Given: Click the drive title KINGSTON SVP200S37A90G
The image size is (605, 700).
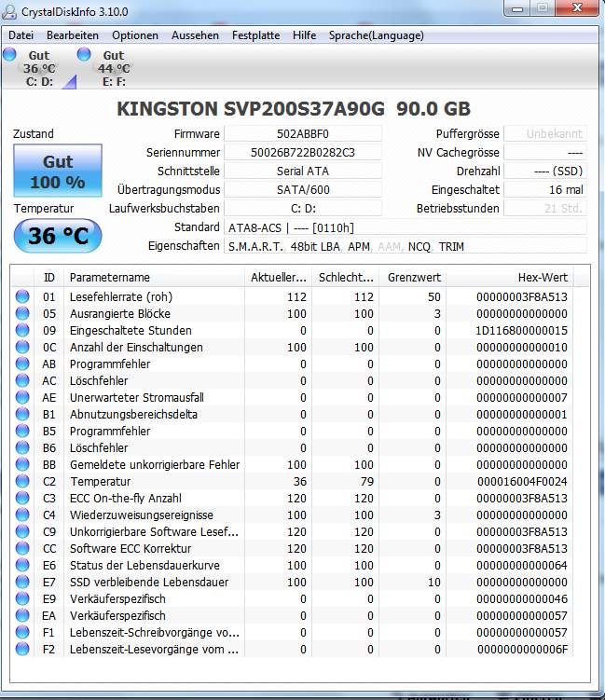Looking at the screenshot, I should (251, 109).
